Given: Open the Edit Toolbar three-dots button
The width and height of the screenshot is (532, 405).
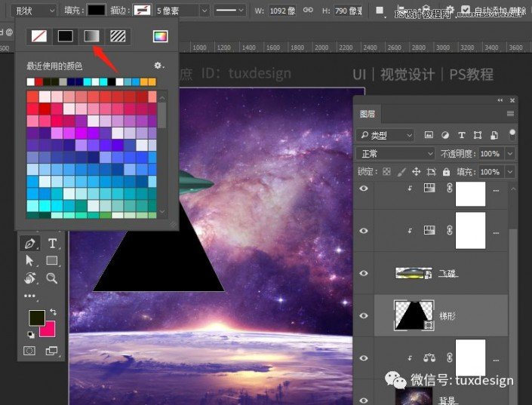Looking at the screenshot, I should tap(30, 296).
